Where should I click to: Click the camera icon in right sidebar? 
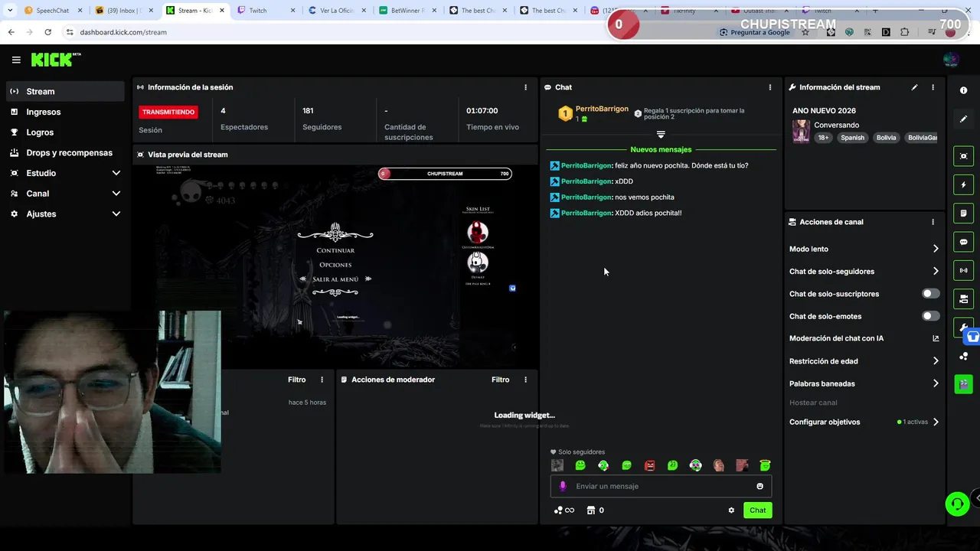(963, 298)
